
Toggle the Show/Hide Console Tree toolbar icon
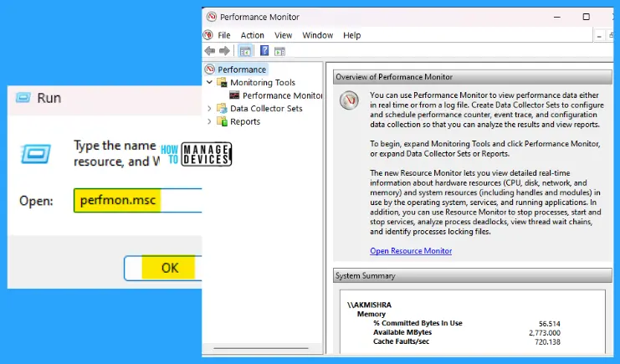(x=245, y=51)
